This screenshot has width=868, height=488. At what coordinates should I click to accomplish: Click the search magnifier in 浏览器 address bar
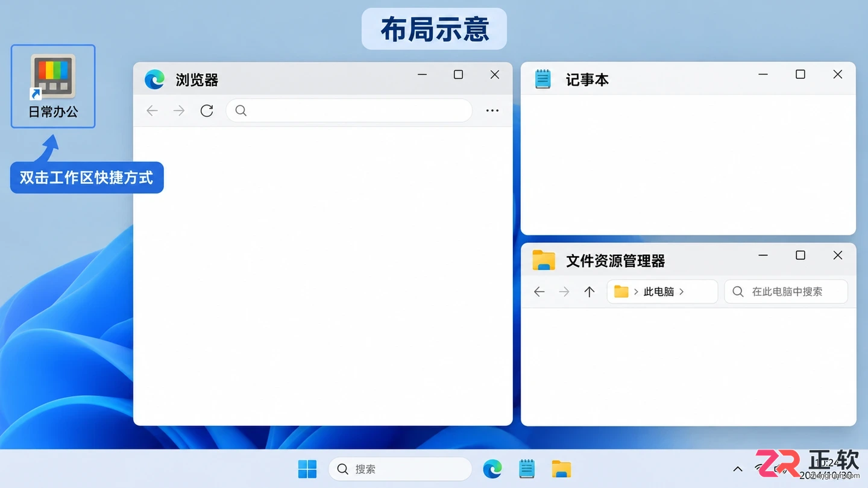click(241, 110)
